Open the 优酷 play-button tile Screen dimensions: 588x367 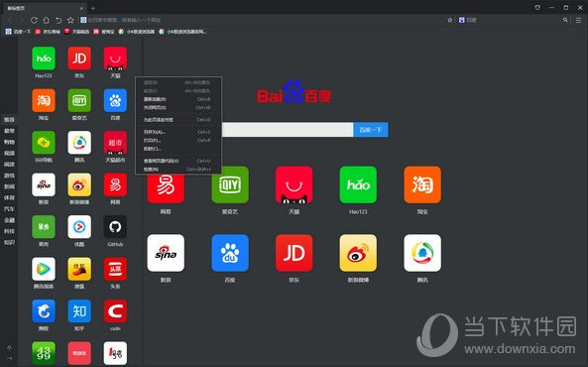pos(79,227)
